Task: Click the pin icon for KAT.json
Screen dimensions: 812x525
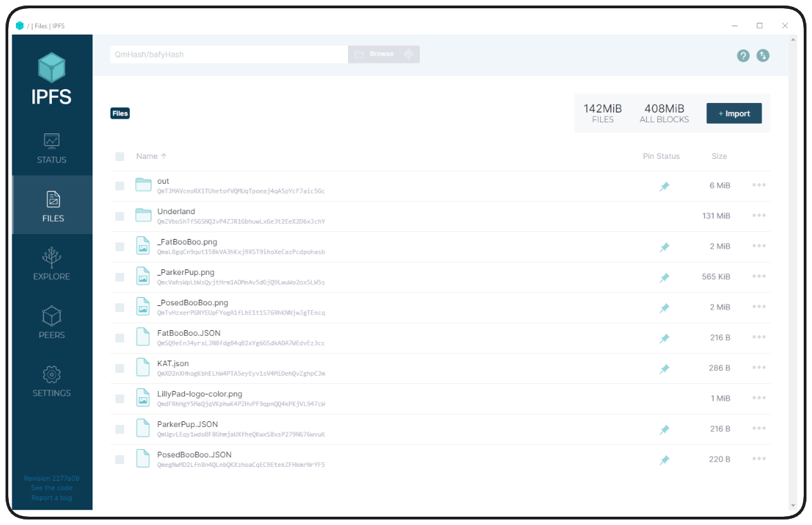Action: tap(664, 368)
